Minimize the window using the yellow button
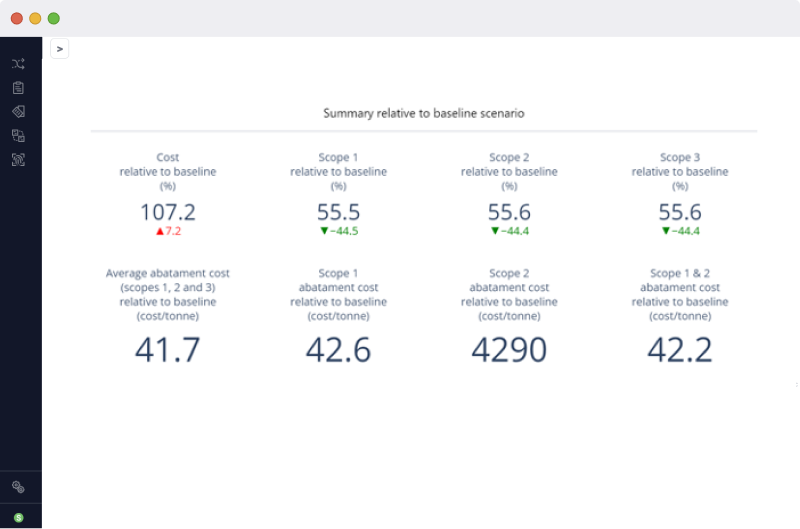Image resolution: width=800 pixels, height=529 pixels. point(35,18)
